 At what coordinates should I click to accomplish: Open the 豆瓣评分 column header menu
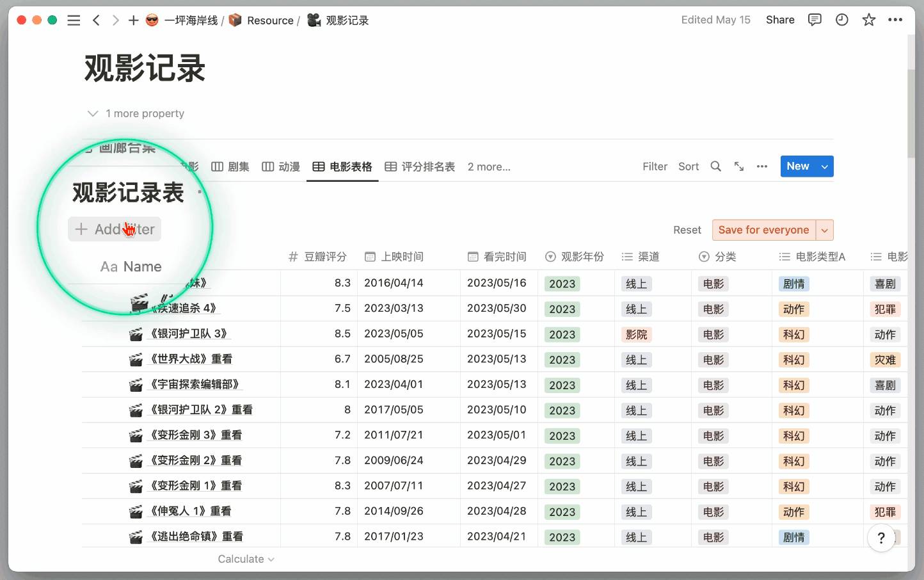[317, 257]
